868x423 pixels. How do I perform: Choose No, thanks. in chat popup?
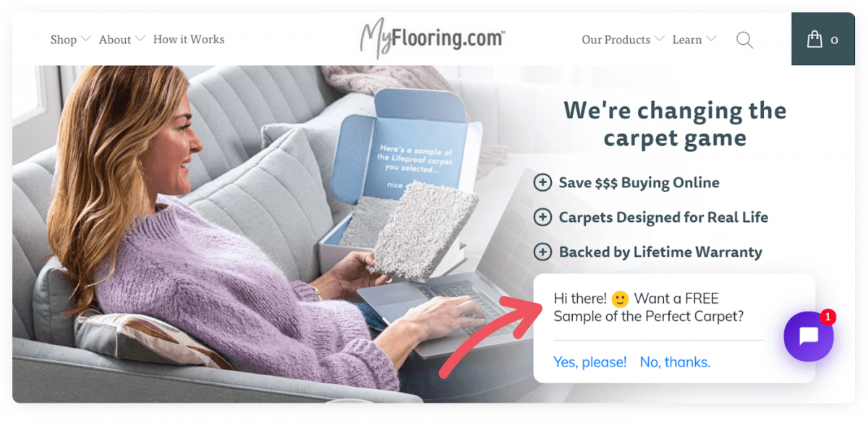[675, 362]
